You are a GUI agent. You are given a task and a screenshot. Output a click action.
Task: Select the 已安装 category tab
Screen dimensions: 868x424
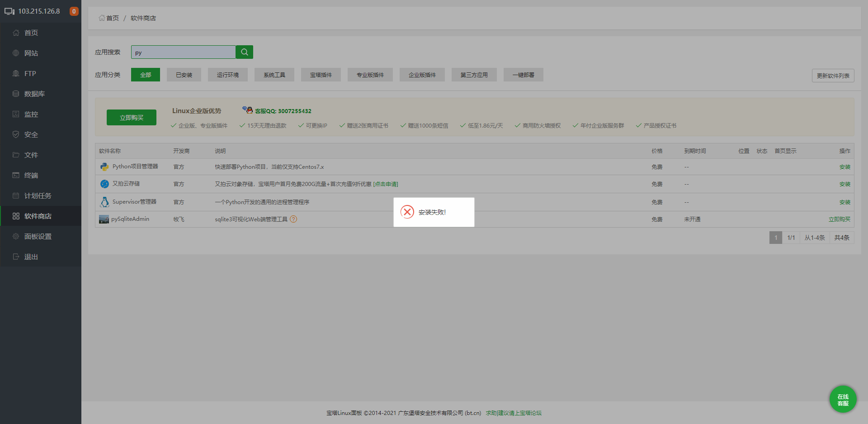click(x=184, y=75)
